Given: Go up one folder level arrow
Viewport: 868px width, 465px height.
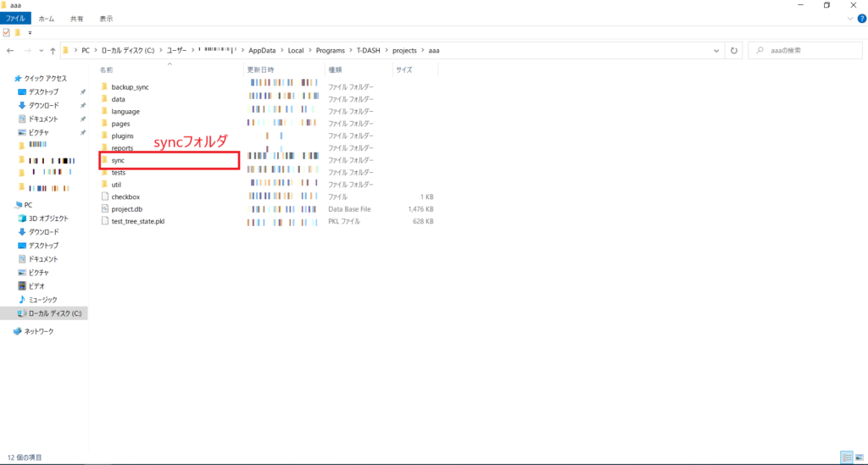Looking at the screenshot, I should [x=53, y=51].
